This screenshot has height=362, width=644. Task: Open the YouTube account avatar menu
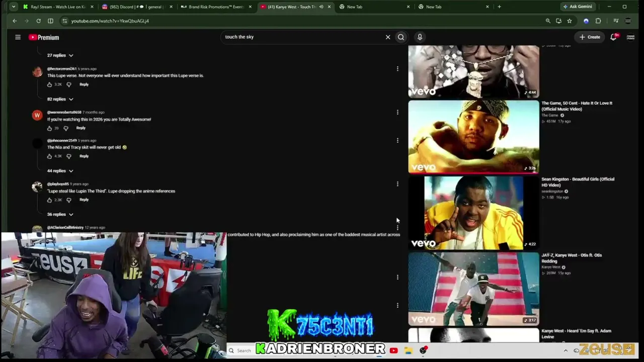pos(630,37)
